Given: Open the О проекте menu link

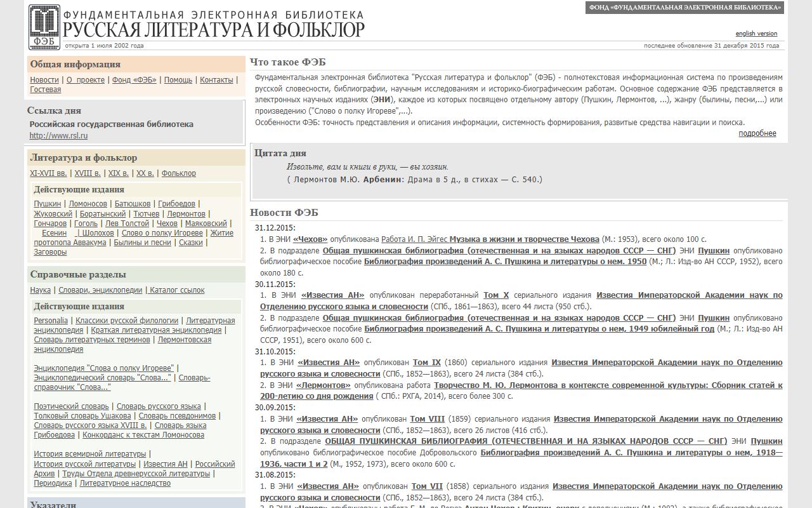Looking at the screenshot, I should (x=86, y=80).
